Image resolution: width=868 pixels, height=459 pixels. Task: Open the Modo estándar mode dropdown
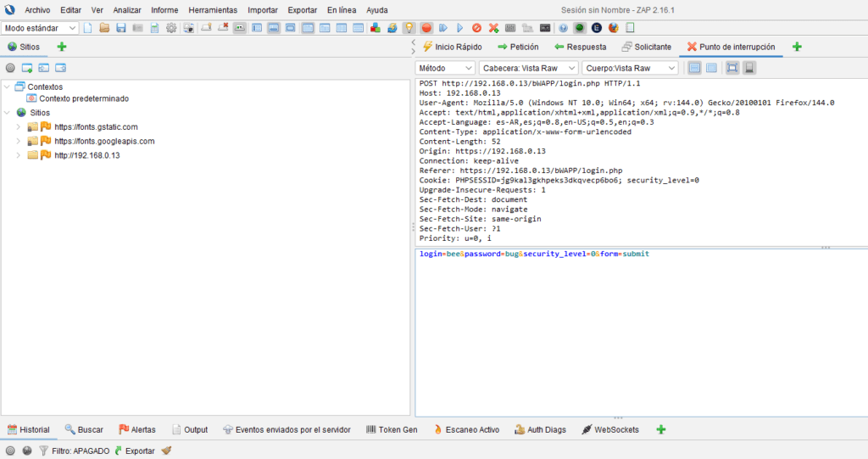pos(40,28)
